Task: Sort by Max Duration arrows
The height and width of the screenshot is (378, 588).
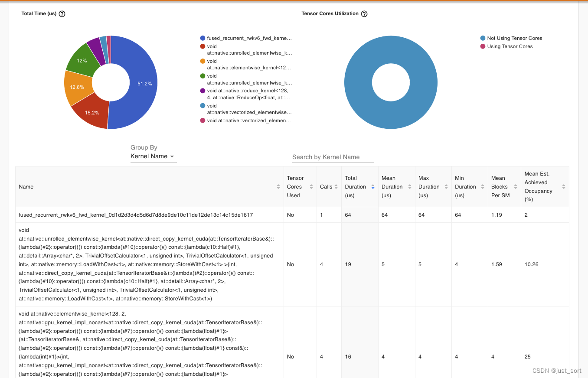Action: [446, 187]
